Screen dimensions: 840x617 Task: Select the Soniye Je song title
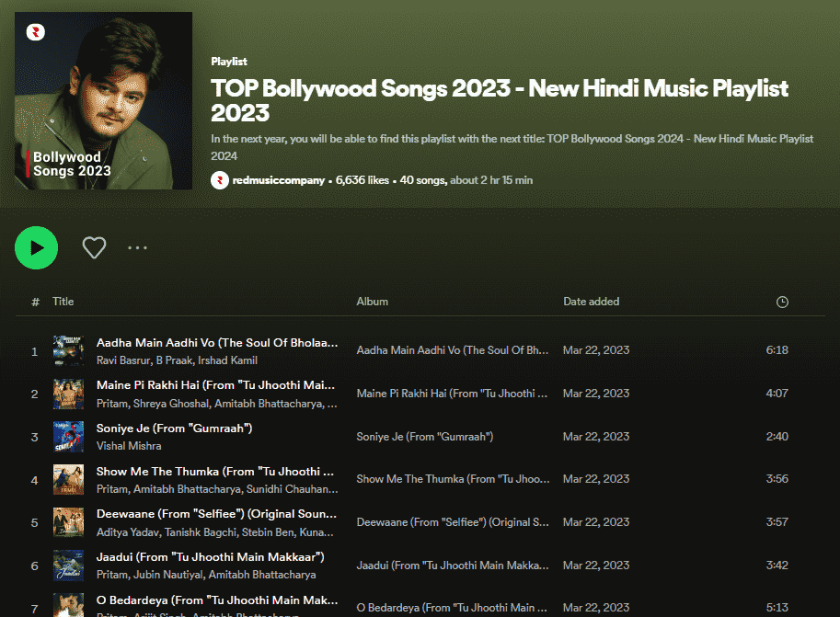(174, 428)
